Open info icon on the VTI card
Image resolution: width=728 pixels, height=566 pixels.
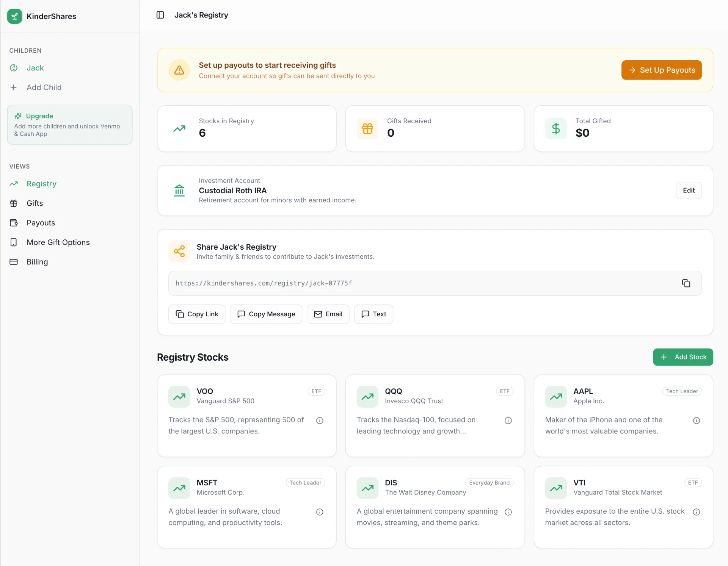click(x=697, y=512)
